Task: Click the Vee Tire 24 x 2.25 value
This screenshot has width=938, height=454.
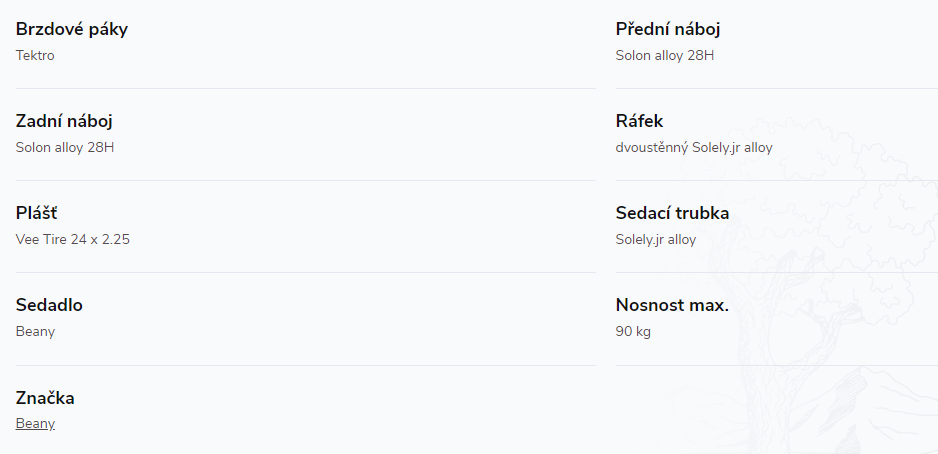Action: [x=72, y=239]
